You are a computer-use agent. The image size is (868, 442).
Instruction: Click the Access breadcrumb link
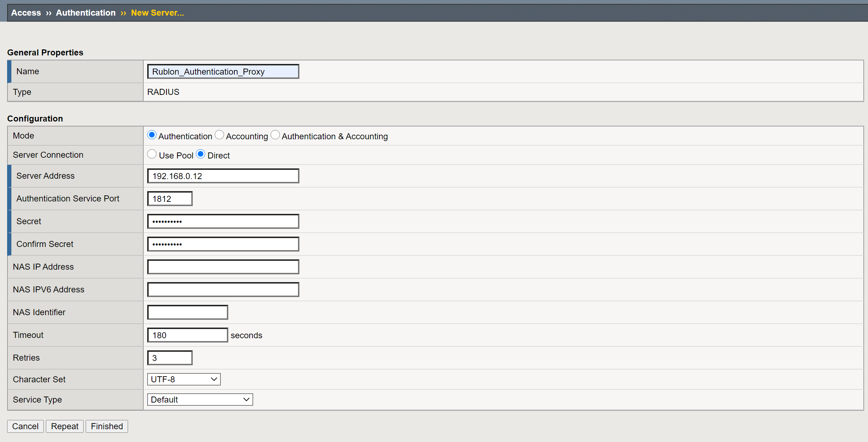(x=26, y=13)
